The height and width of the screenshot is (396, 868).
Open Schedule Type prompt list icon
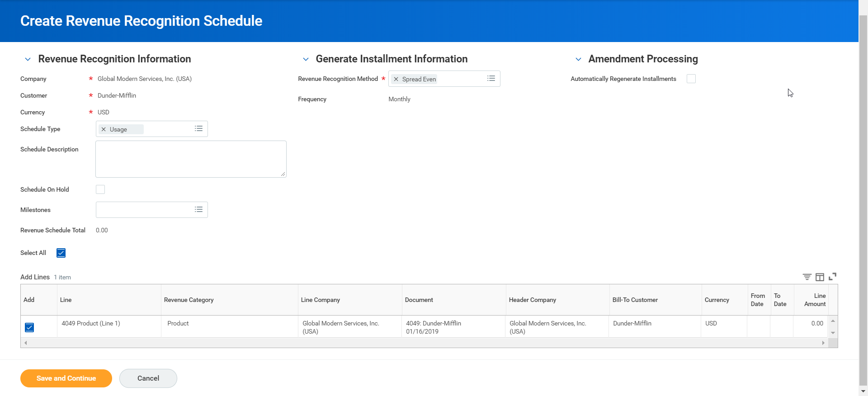198,129
